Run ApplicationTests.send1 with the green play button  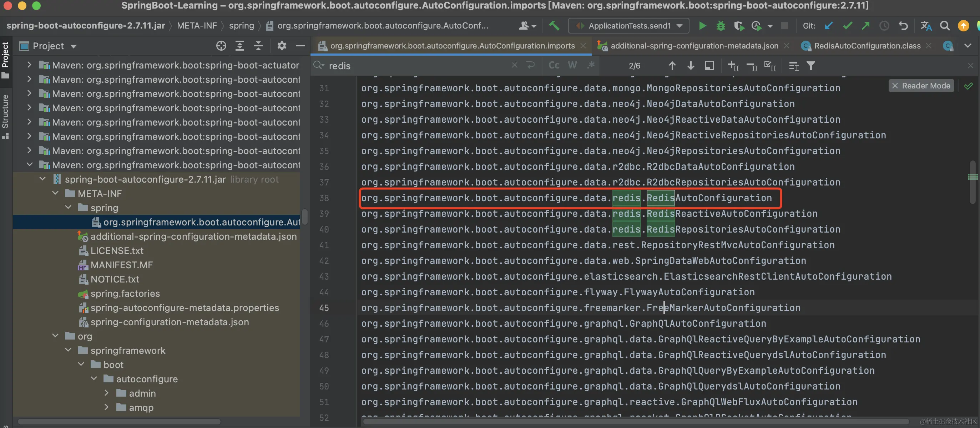(702, 25)
